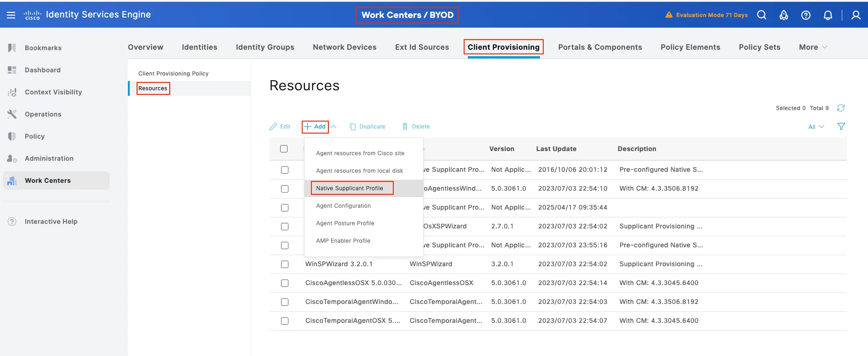Viewport: 868px width, 356px height.
Task: Collapse the Add dropdown chevron
Action: [x=333, y=127]
